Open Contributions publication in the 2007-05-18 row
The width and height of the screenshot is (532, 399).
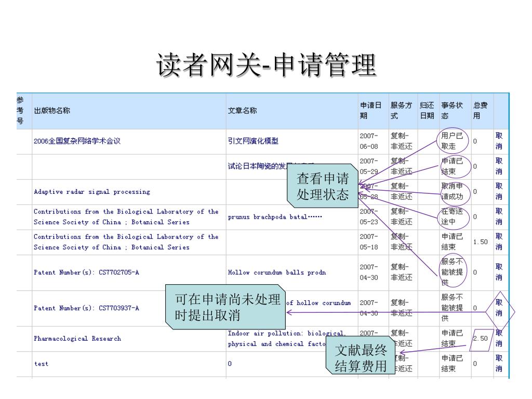[x=126, y=242]
